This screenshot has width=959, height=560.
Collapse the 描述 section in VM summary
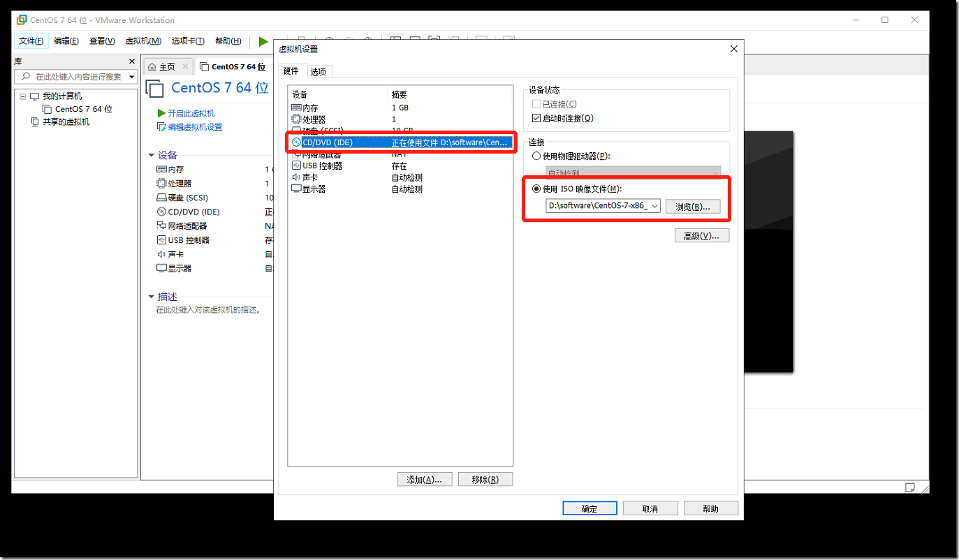(x=151, y=297)
